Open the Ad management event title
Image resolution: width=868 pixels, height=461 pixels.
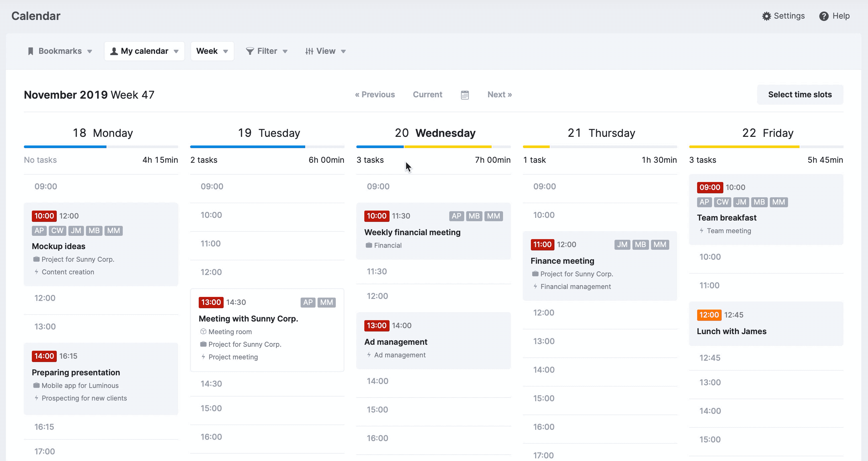click(396, 342)
